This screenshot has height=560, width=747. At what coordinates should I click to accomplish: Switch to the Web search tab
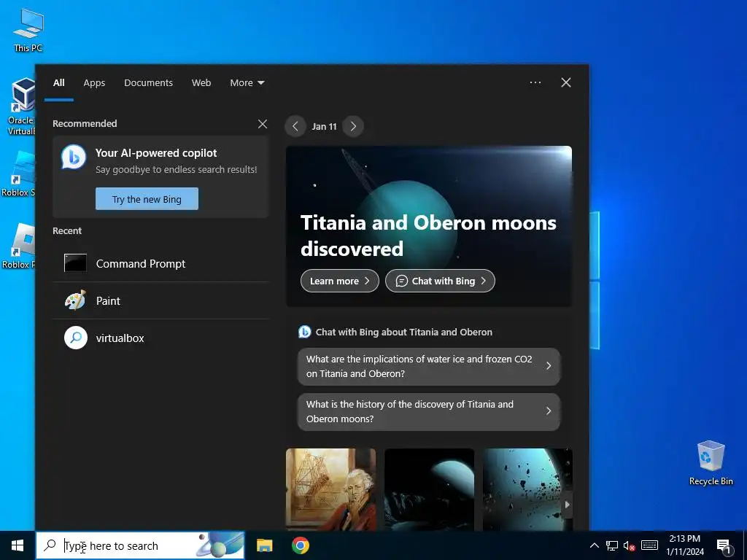pyautogui.click(x=201, y=83)
